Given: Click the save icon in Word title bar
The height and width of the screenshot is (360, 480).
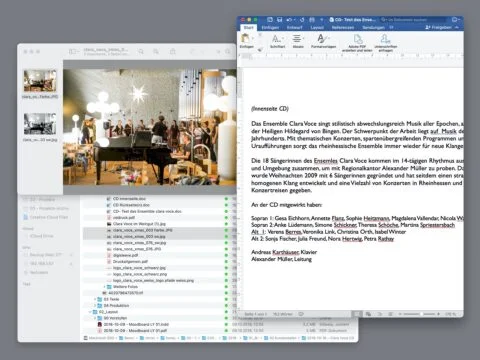Looking at the screenshot, I should coord(279,20).
